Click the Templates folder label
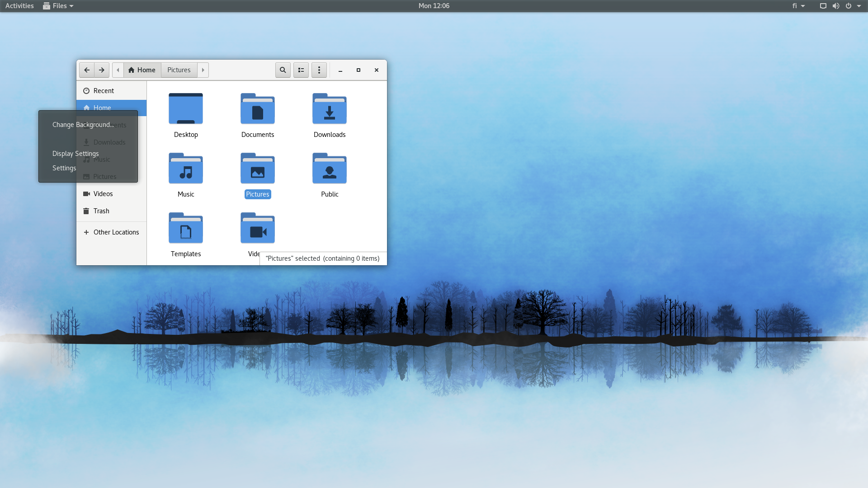Screen dimensions: 868x488 [186, 254]
